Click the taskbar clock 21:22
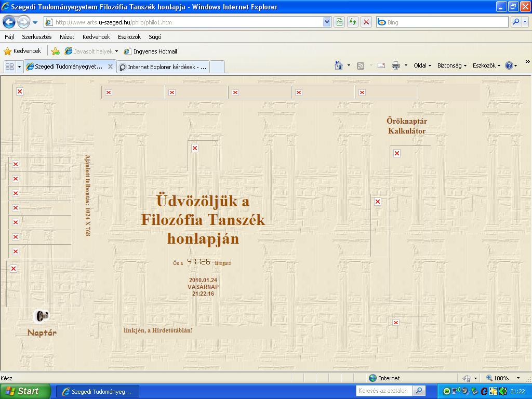This screenshot has width=532, height=399. (x=518, y=392)
